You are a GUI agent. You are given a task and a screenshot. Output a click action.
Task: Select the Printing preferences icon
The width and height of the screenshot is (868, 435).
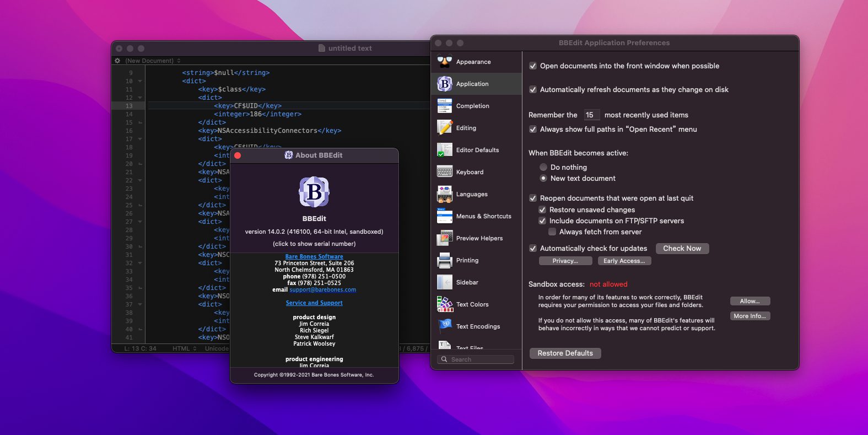(445, 260)
